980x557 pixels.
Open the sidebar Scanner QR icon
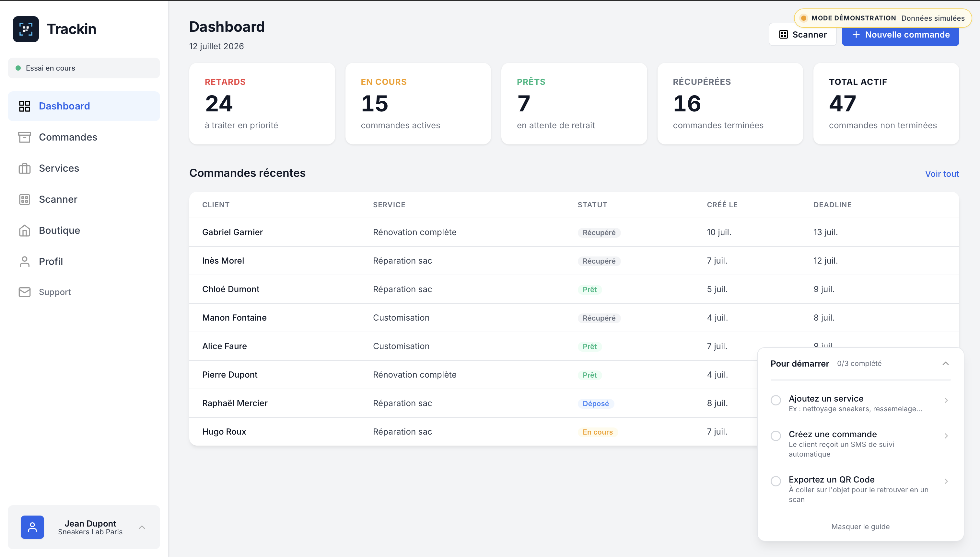25,199
